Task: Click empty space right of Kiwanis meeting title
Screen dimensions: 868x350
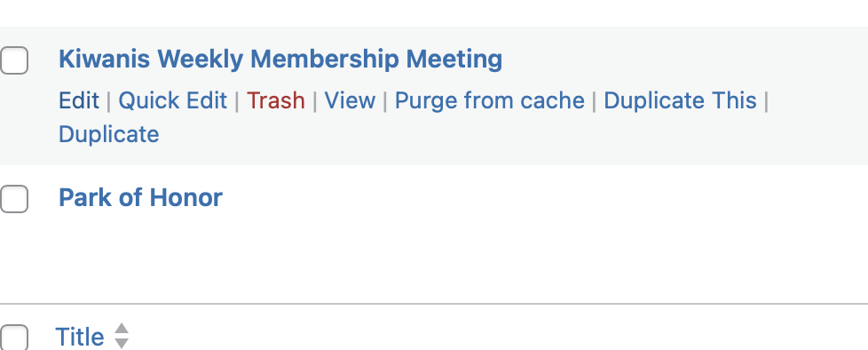Action: click(x=681, y=59)
